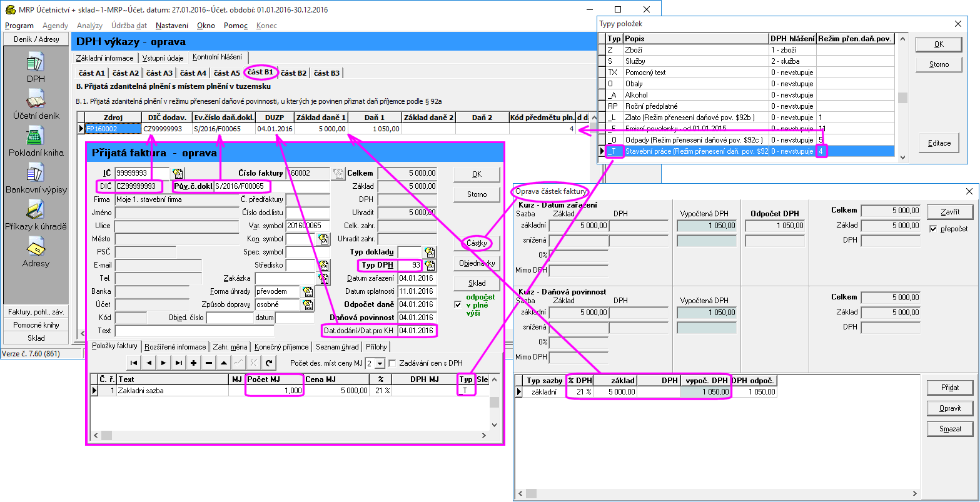Open the Nastavení menu
This screenshot has width=980, height=502.
click(172, 26)
